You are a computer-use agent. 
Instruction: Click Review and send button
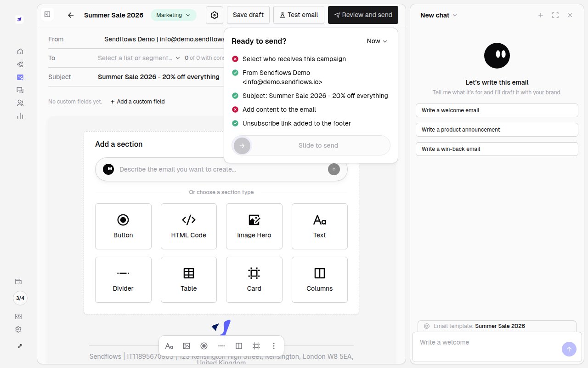tap(363, 15)
